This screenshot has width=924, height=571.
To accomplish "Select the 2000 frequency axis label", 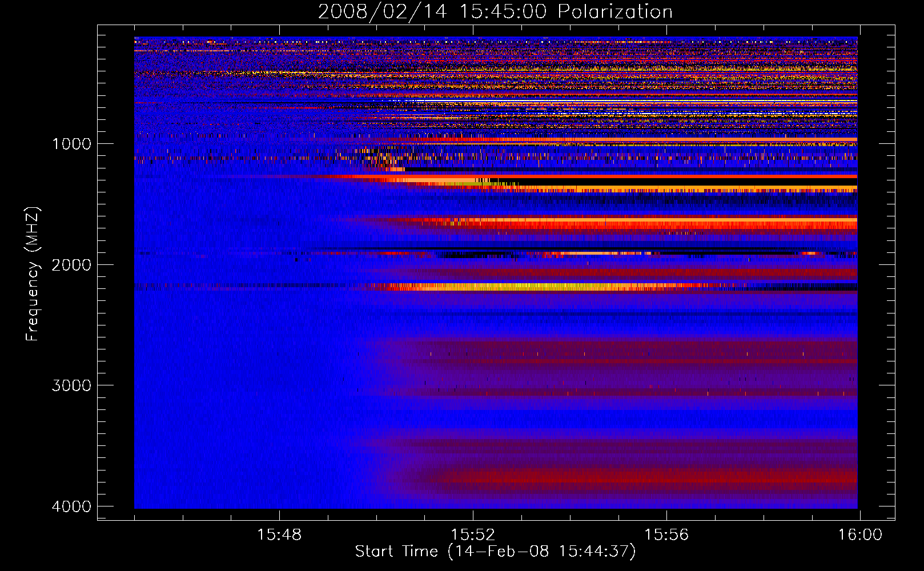I will (x=71, y=265).
